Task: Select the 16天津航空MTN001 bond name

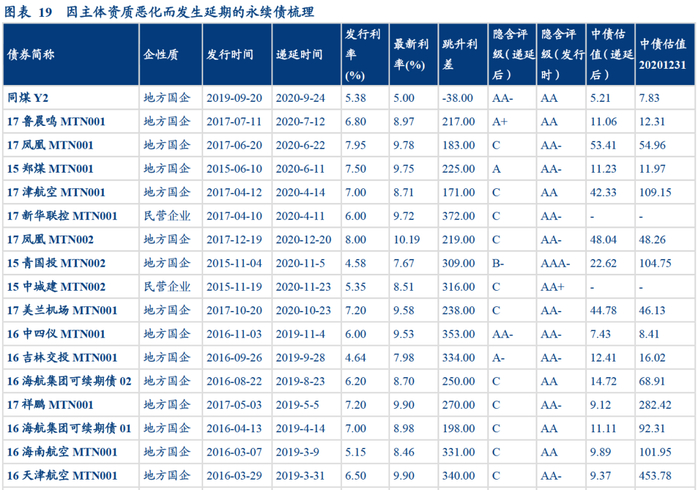Action: click(x=62, y=476)
